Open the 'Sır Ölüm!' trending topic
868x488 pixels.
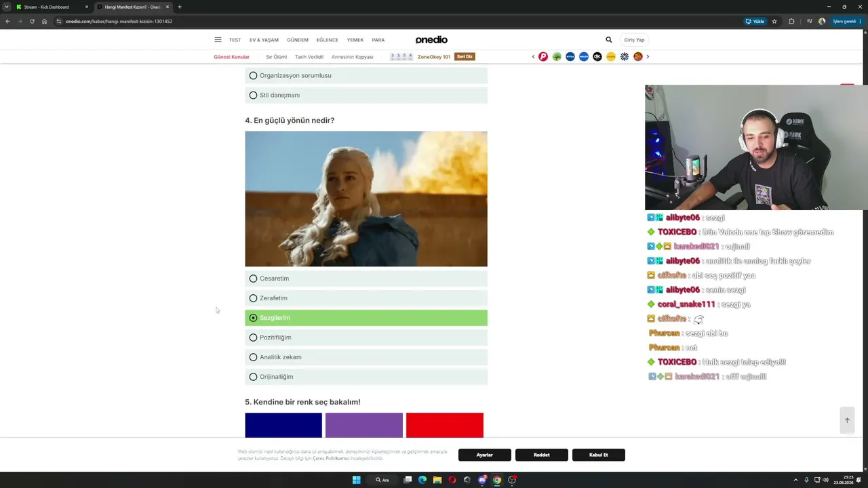point(277,57)
